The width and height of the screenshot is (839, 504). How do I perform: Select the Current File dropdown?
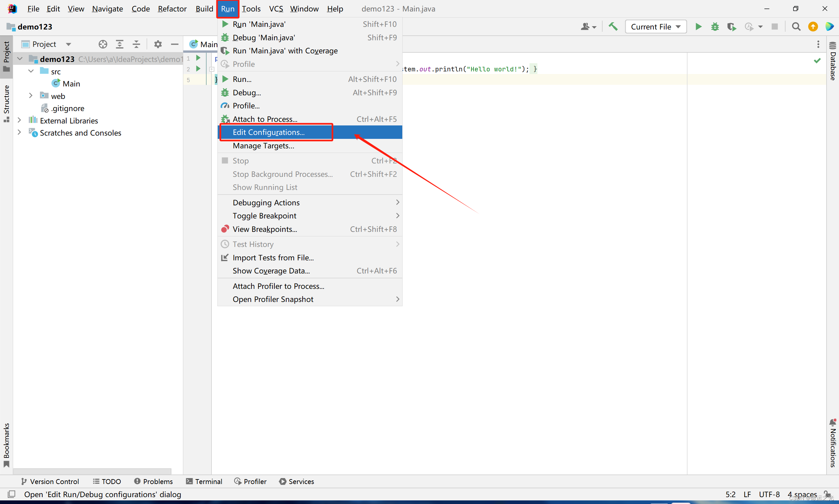click(x=654, y=26)
